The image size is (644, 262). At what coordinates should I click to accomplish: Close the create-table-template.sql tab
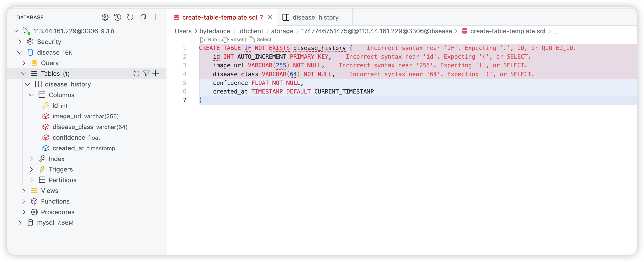[270, 17]
